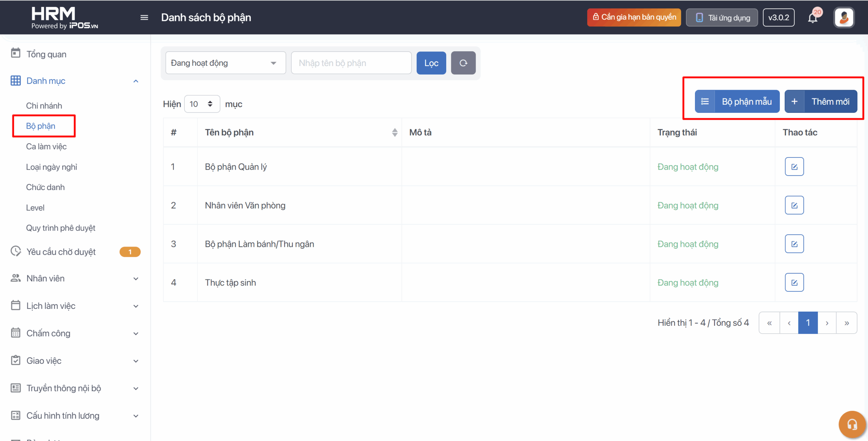This screenshot has height=441, width=868.
Task: Edit the Thực tập sinh row
Action: pyautogui.click(x=794, y=282)
